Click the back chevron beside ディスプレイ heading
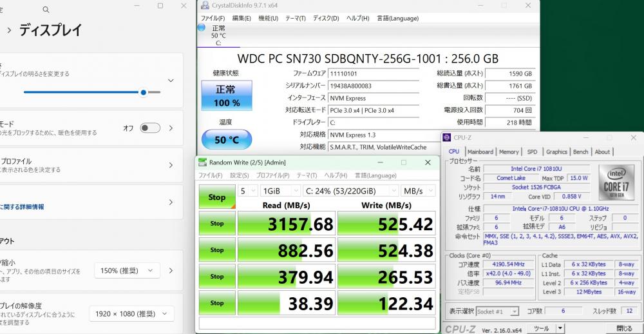This screenshot has width=644, height=334. click(x=8, y=30)
